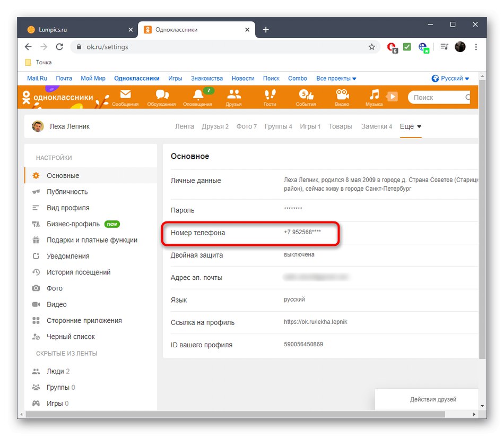Expand the Ещё dropdown
The image size is (504, 436).
tap(411, 126)
